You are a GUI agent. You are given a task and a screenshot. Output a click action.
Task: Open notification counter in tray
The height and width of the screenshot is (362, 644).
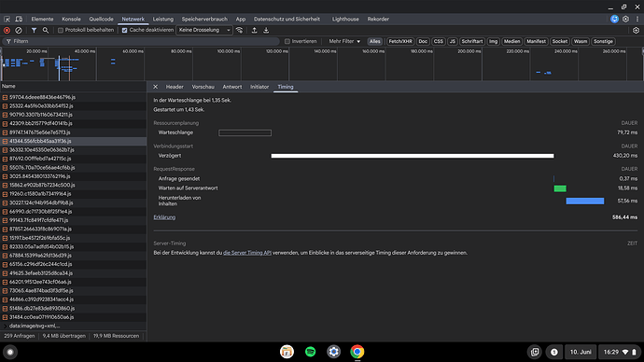[554, 352]
